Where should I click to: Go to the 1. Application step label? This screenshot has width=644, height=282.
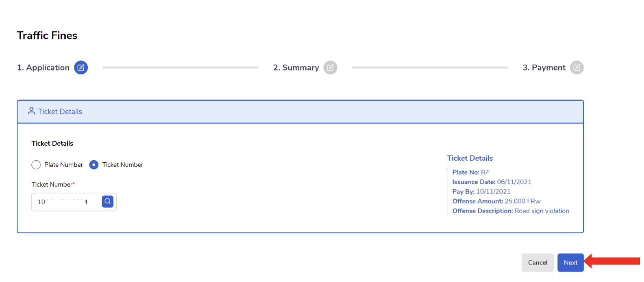pos(43,67)
